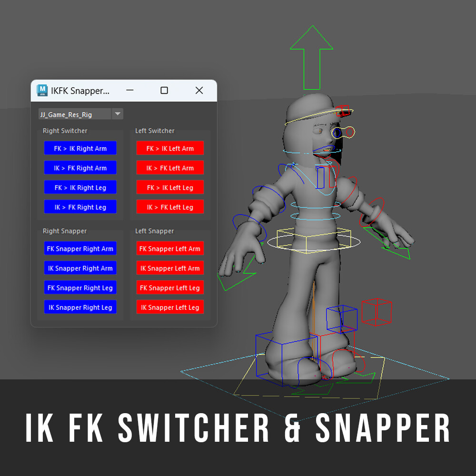Switch IK > FK on the Right Leg

point(80,207)
